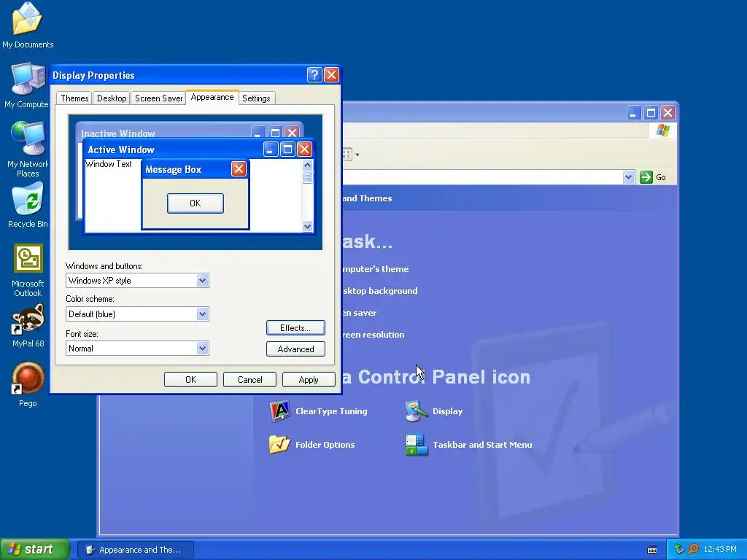
Task: Open My Network Places desktop icon
Action: click(28, 149)
